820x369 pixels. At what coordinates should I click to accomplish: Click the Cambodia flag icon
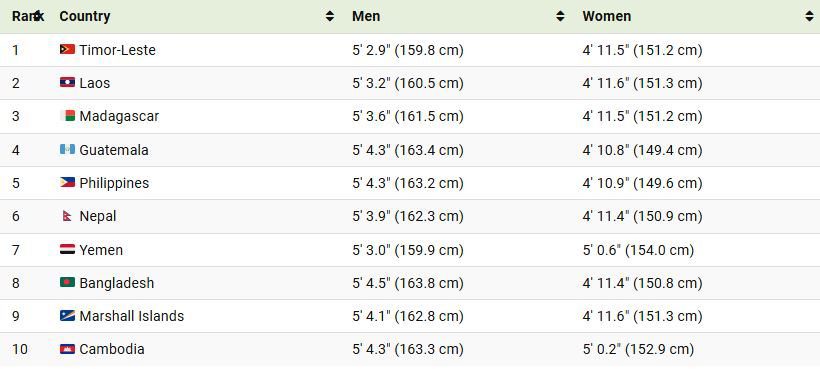tap(67, 349)
